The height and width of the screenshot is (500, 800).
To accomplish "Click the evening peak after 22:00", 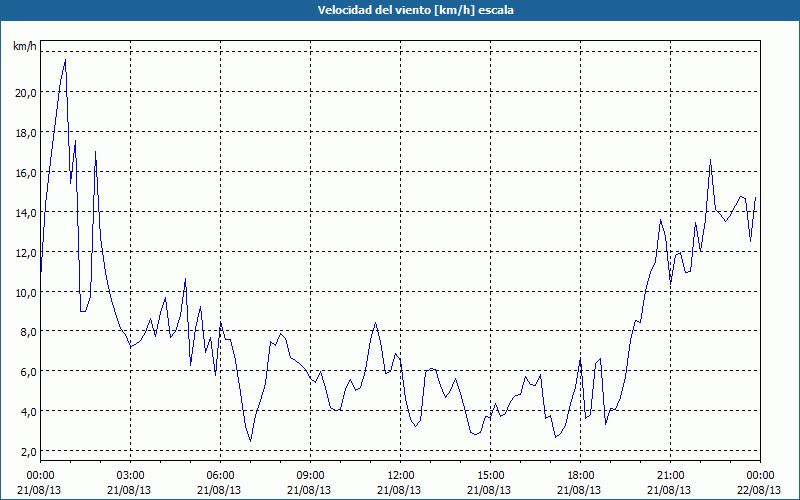I will 710,160.
